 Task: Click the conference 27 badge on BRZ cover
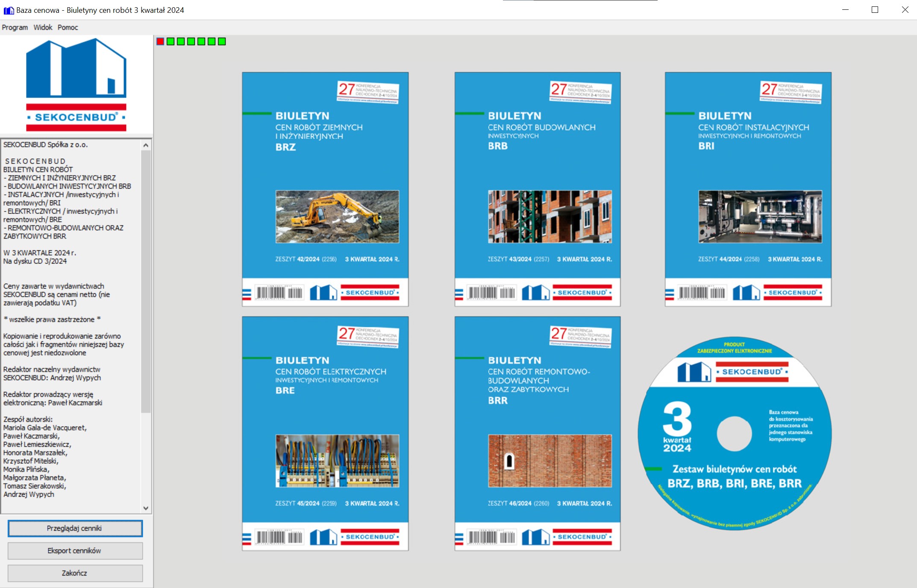point(368,92)
